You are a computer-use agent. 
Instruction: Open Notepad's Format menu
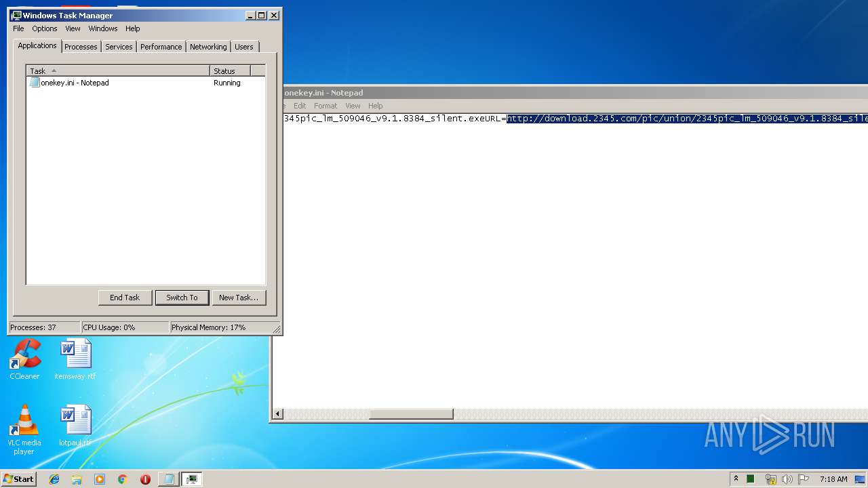click(x=325, y=106)
